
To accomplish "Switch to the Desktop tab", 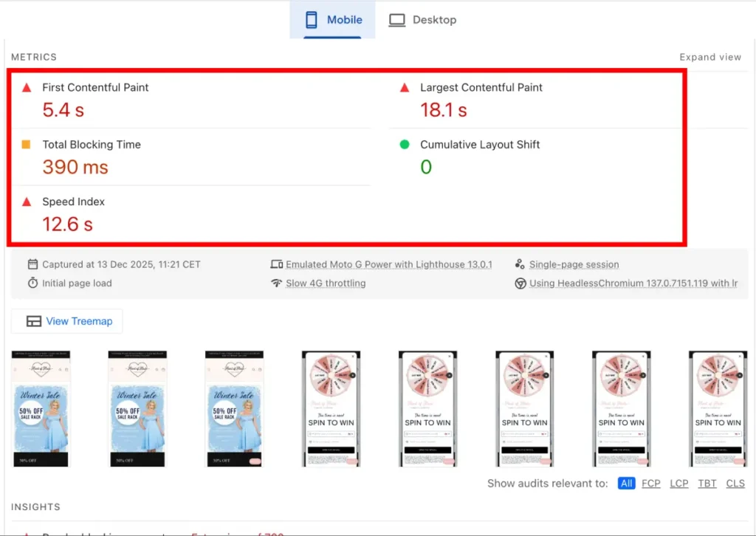I will pos(423,20).
